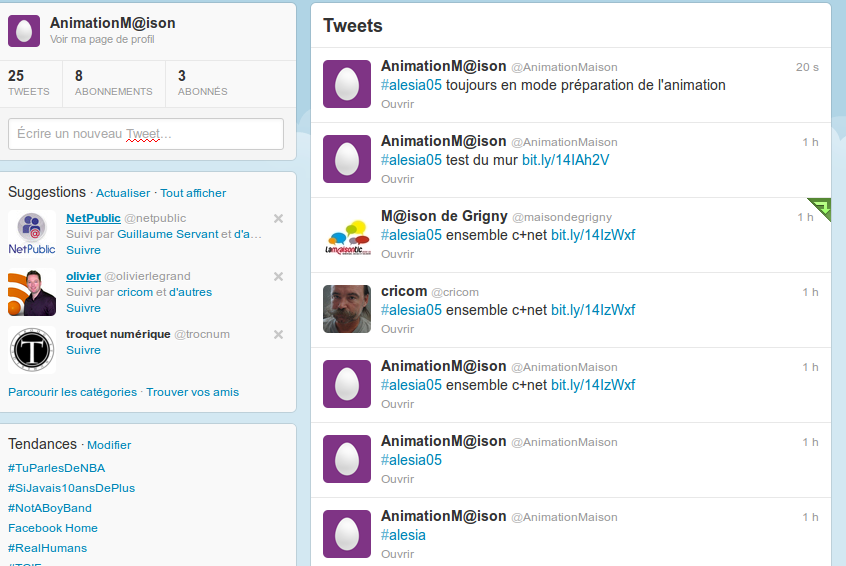846x566 pixels.
Task: Open 'Voir ma page de profil' link
Action: click(x=102, y=39)
